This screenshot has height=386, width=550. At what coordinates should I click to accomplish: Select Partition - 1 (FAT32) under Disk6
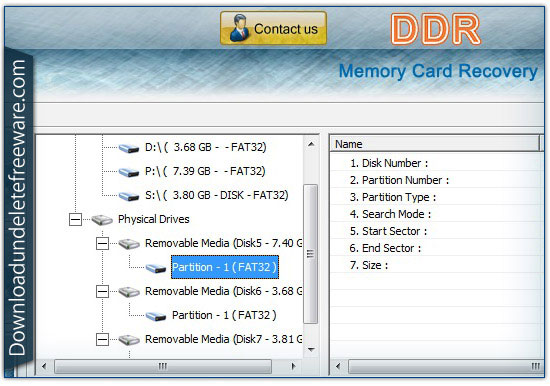[x=224, y=315]
